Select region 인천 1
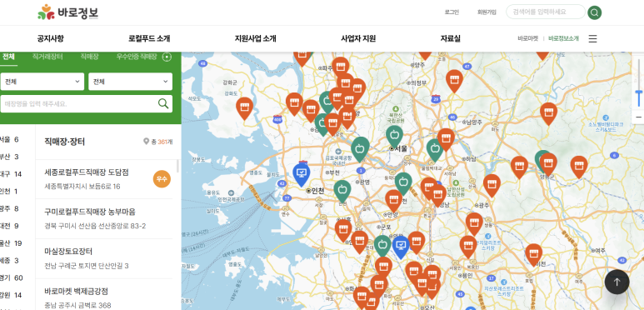 [9, 192]
